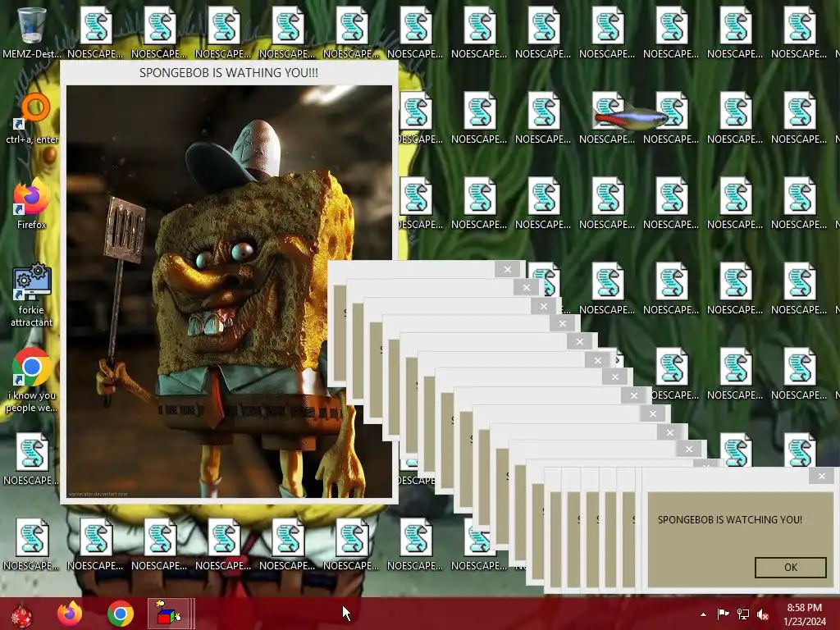Click the 'SPONGEBOB IS WATHING YOU!!!' window title

(x=229, y=73)
